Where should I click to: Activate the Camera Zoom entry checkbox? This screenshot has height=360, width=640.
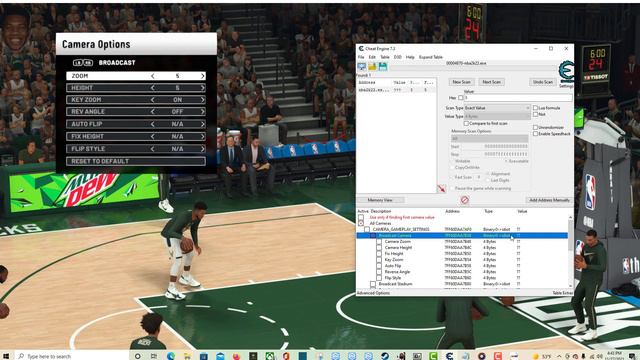[x=379, y=242]
